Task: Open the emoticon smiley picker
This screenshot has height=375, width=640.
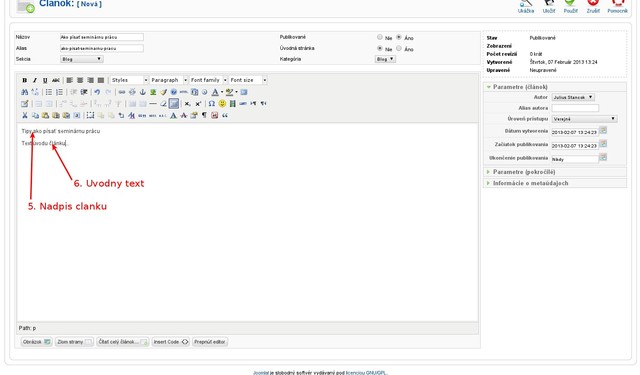Action: (x=222, y=104)
